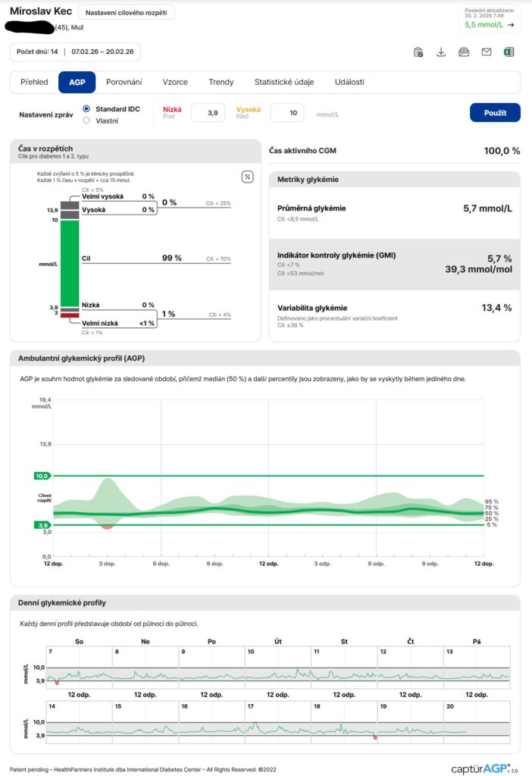Viewport: 532px width, 776px height.
Task: Click arrow next to 5,5 mmol/L reading
Action: (511, 25)
